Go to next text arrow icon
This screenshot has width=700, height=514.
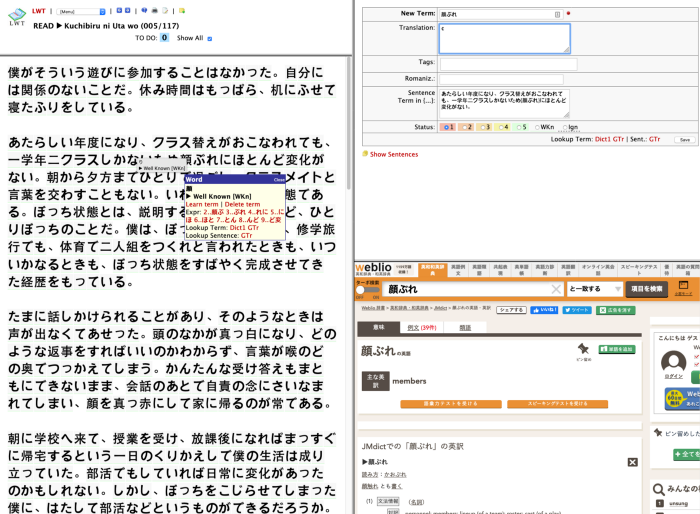pos(128,11)
